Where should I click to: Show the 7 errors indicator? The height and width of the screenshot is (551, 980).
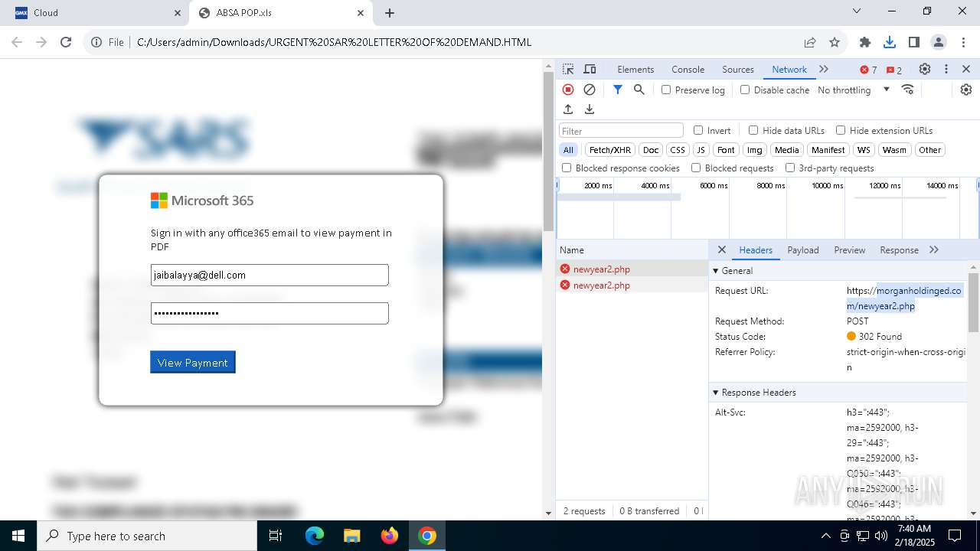tap(868, 70)
